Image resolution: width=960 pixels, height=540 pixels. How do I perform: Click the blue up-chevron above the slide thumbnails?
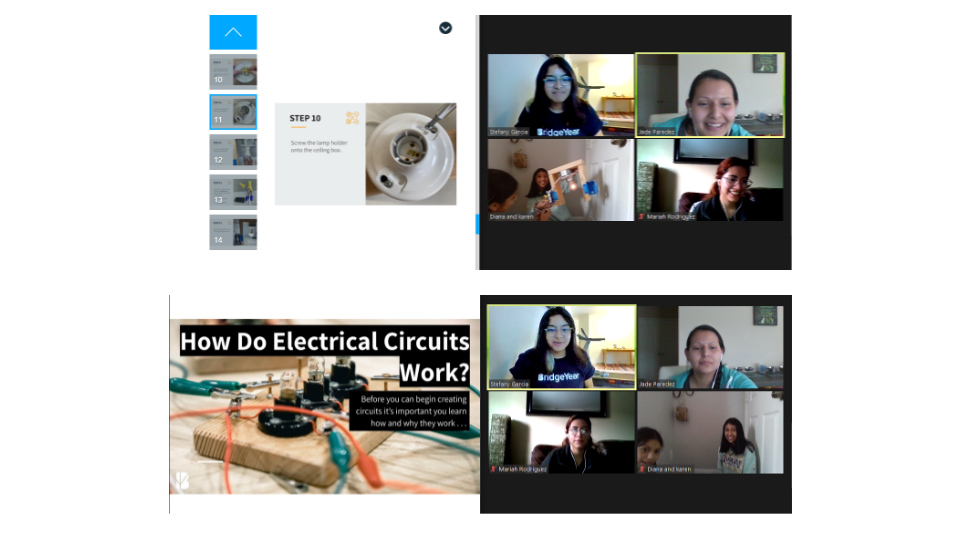pos(233,32)
